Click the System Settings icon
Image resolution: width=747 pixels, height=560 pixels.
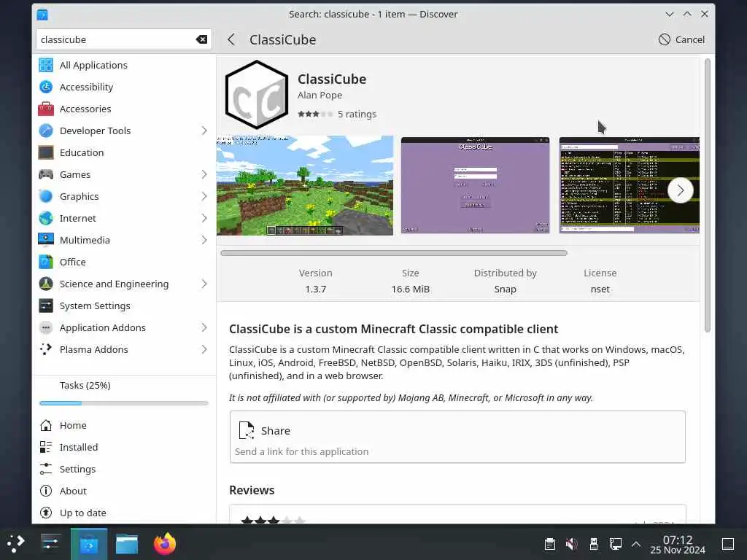(46, 306)
